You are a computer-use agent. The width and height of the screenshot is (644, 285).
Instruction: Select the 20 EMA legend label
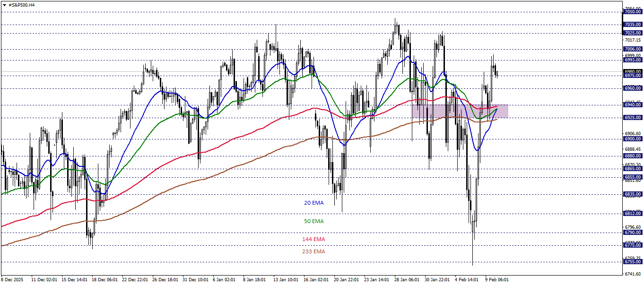coord(314,203)
